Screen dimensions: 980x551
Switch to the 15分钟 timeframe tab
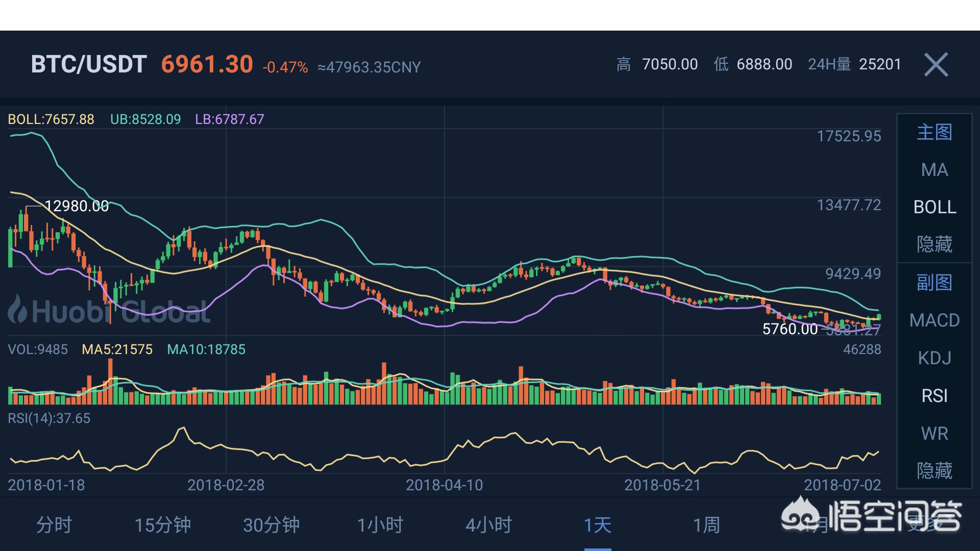click(x=163, y=525)
